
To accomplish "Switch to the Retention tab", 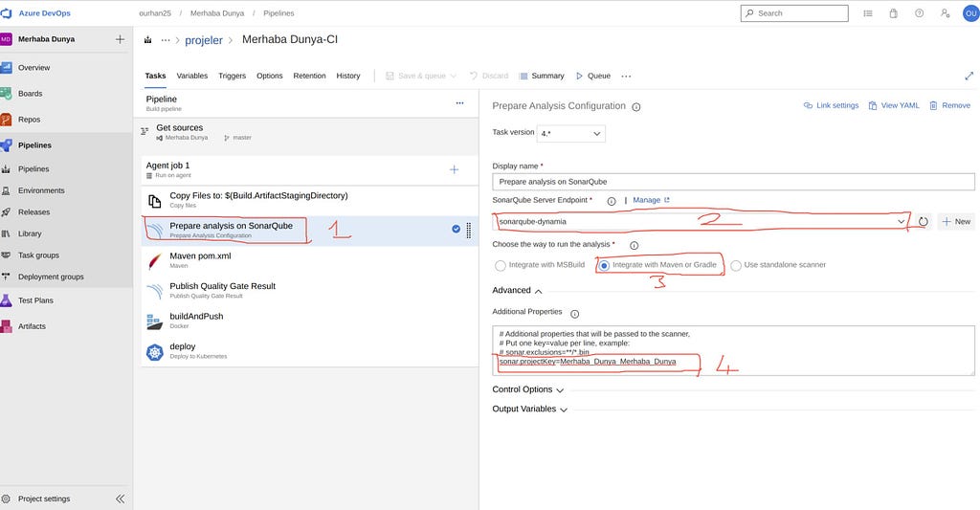I will point(309,76).
